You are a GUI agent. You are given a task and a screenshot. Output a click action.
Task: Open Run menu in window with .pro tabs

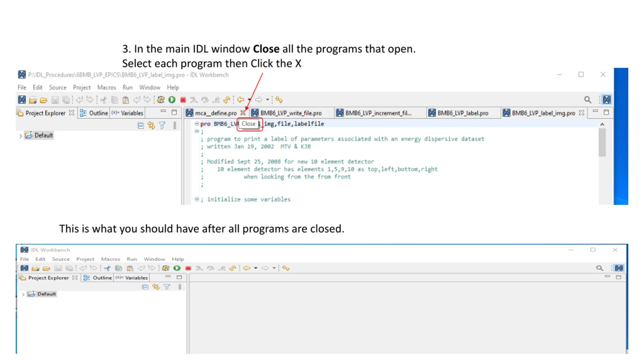128,87
